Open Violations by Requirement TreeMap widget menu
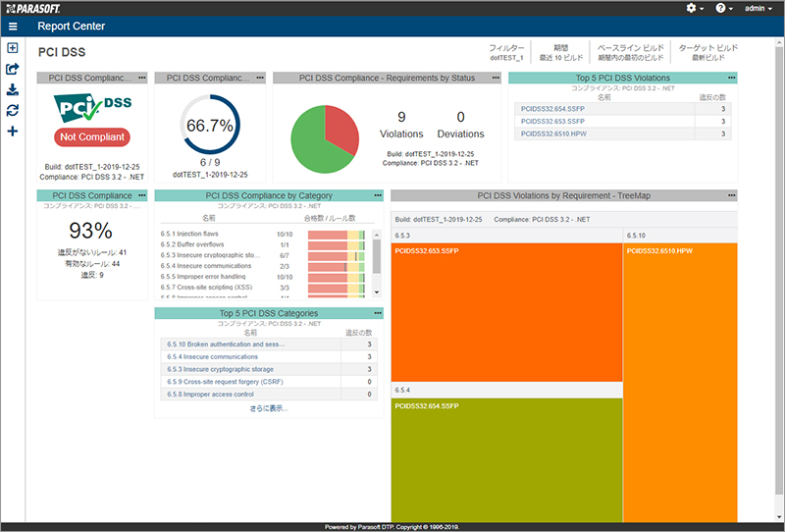This screenshot has width=785, height=532. [731, 195]
